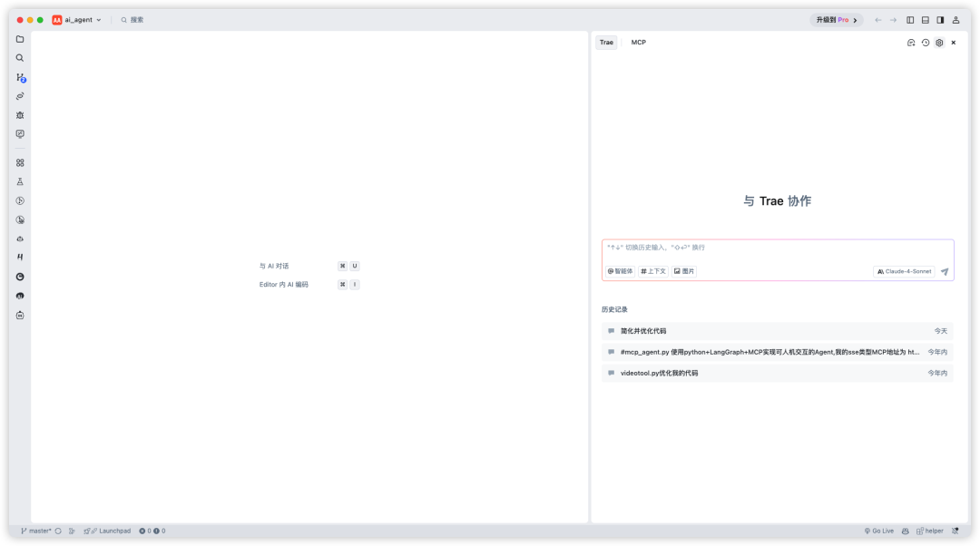Open the search sidebar icon
The height and width of the screenshot is (546, 980).
pos(20,58)
